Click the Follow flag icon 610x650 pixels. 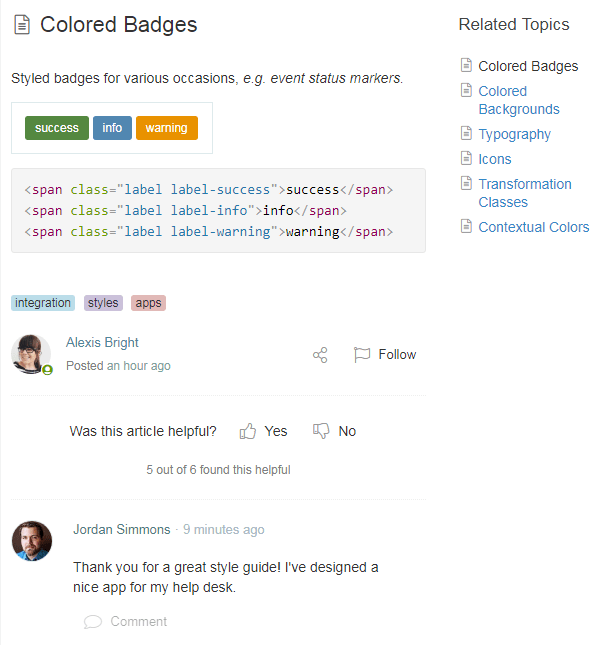(362, 355)
